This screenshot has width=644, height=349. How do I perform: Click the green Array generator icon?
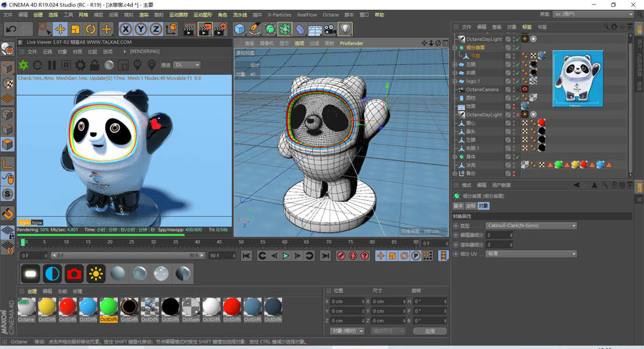285,29
